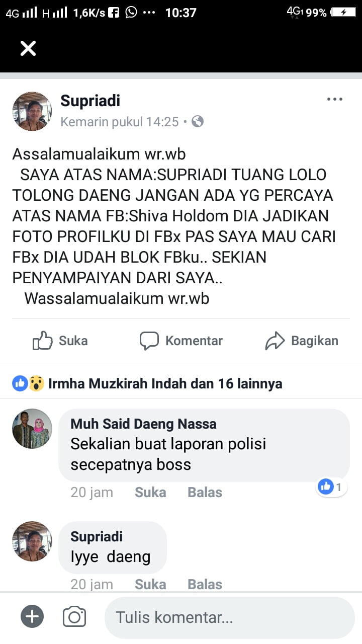Reply to Supriadi's 'Iyye daeng' comment
The image size is (362, 644).
click(x=205, y=584)
